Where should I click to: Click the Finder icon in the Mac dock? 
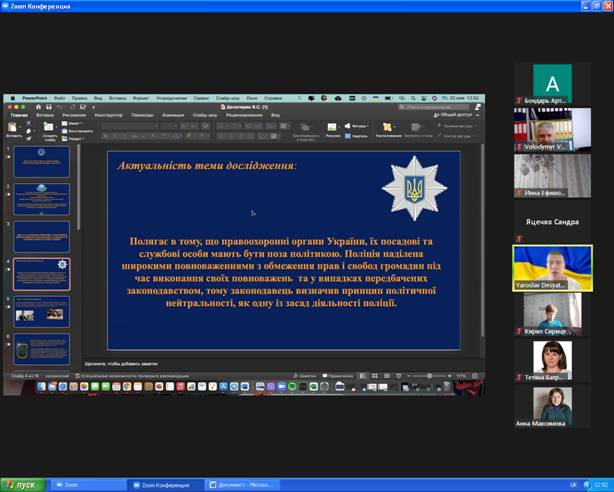pos(42,387)
